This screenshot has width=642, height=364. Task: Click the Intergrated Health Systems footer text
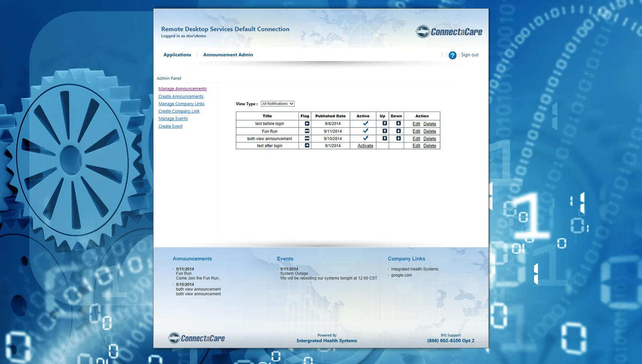coord(327,341)
